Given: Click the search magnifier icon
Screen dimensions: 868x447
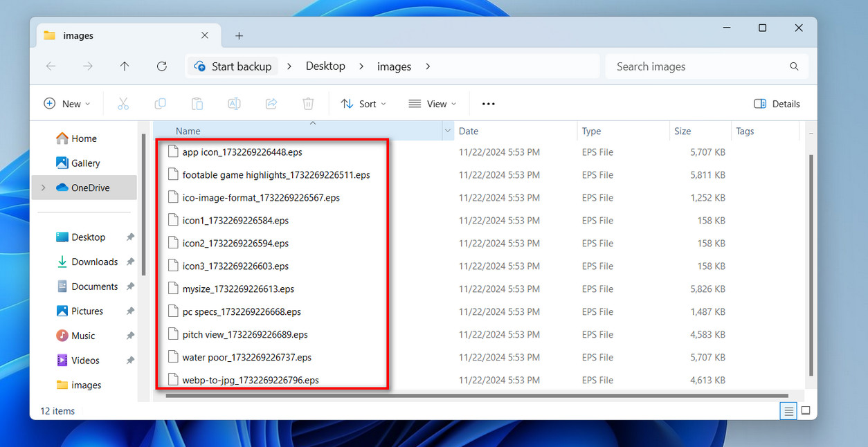Looking at the screenshot, I should (x=794, y=66).
